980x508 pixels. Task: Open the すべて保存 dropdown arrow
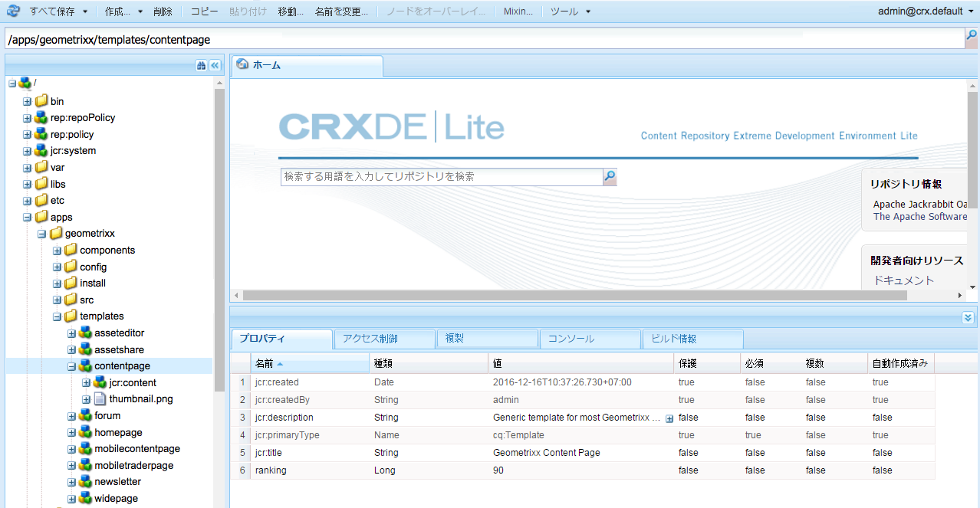pos(84,12)
